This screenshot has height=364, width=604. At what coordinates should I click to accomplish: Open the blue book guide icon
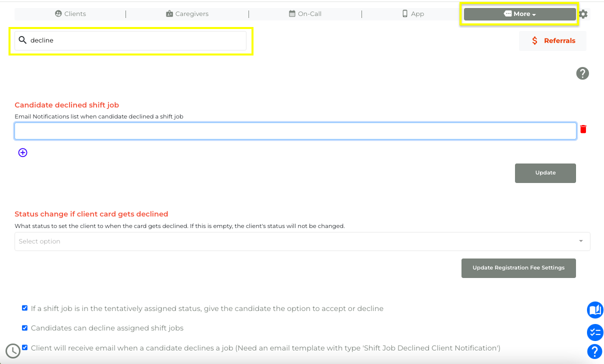click(595, 310)
